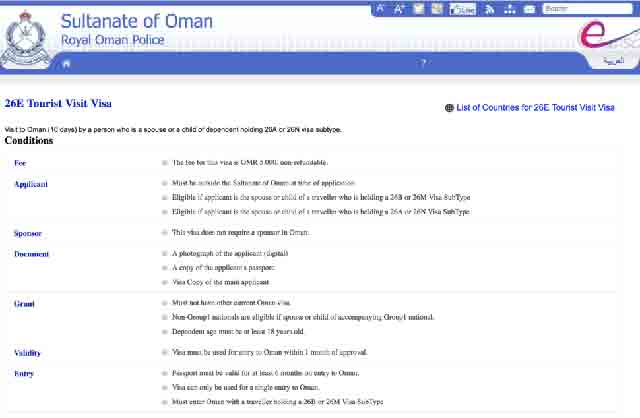Image resolution: width=640 pixels, height=418 pixels.
Task: Click the globe icon beside List of Countries
Action: [x=449, y=108]
